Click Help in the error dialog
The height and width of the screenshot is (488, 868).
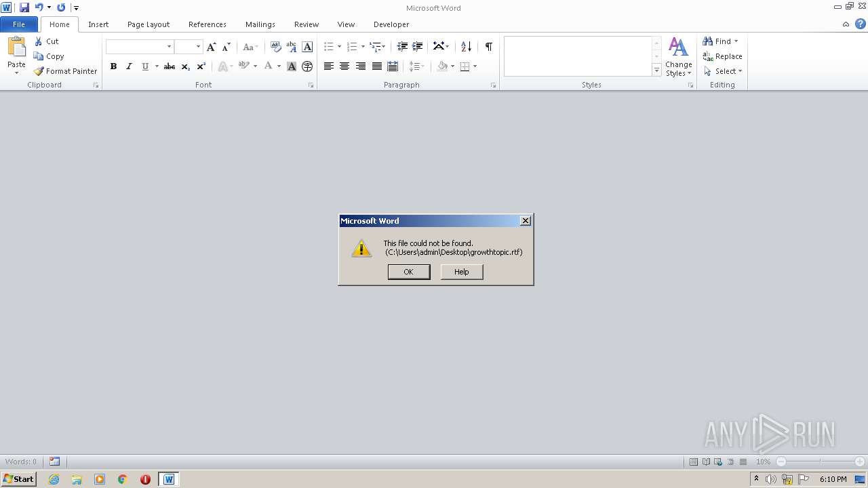point(462,272)
